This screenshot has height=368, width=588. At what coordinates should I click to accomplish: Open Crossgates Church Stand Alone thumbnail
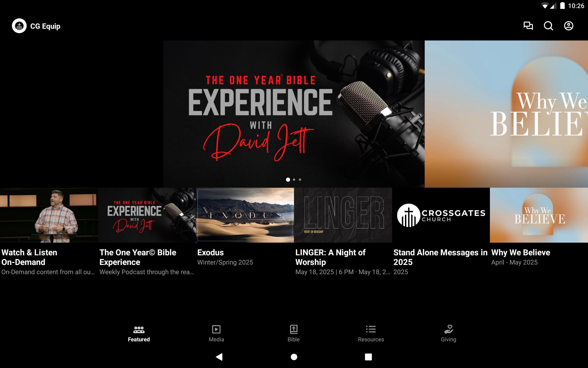click(x=441, y=215)
